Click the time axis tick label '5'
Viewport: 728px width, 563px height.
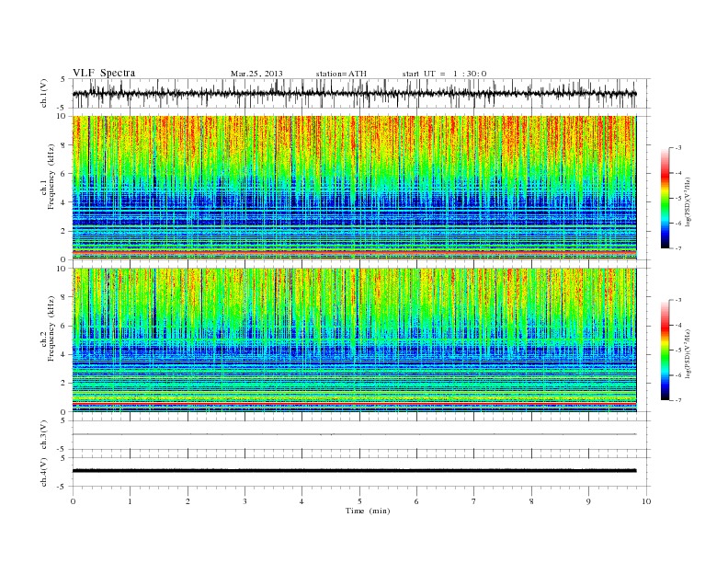[359, 501]
